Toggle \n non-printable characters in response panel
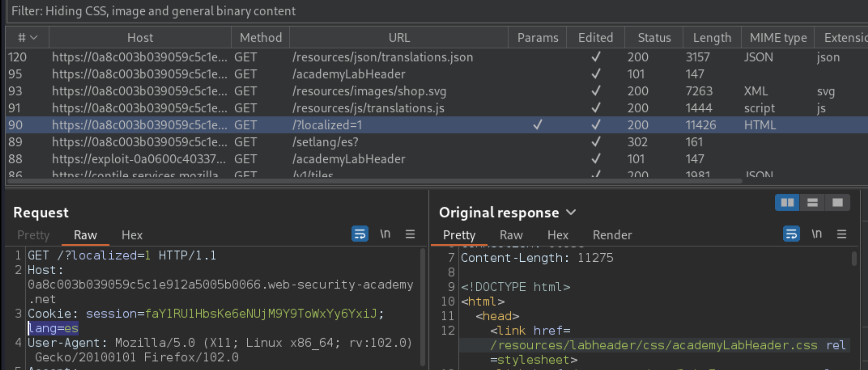 click(x=817, y=234)
